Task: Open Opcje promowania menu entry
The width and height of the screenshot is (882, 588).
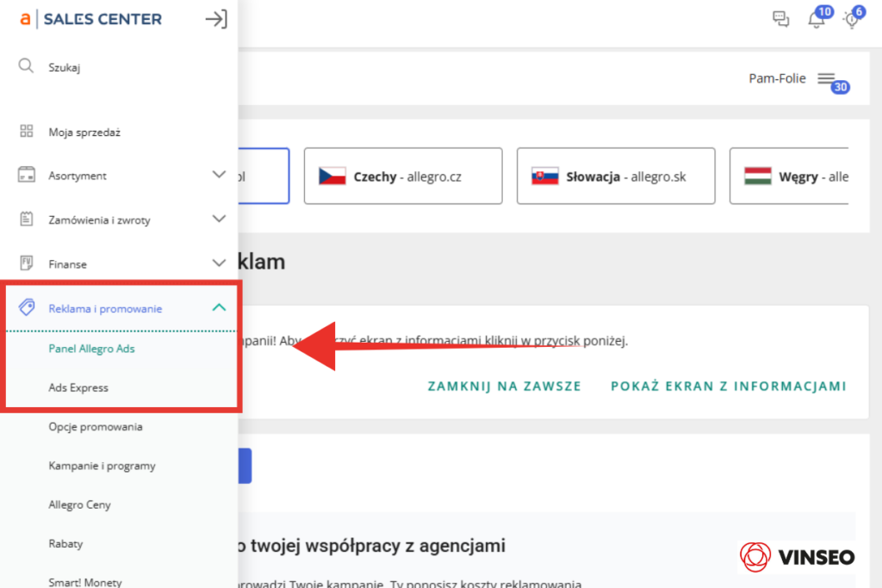Action: 95,427
